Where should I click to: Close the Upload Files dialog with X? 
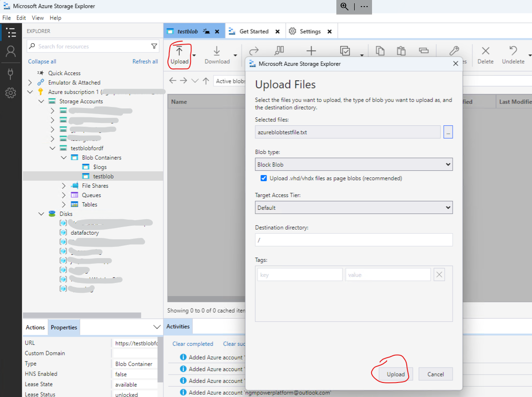456,63
